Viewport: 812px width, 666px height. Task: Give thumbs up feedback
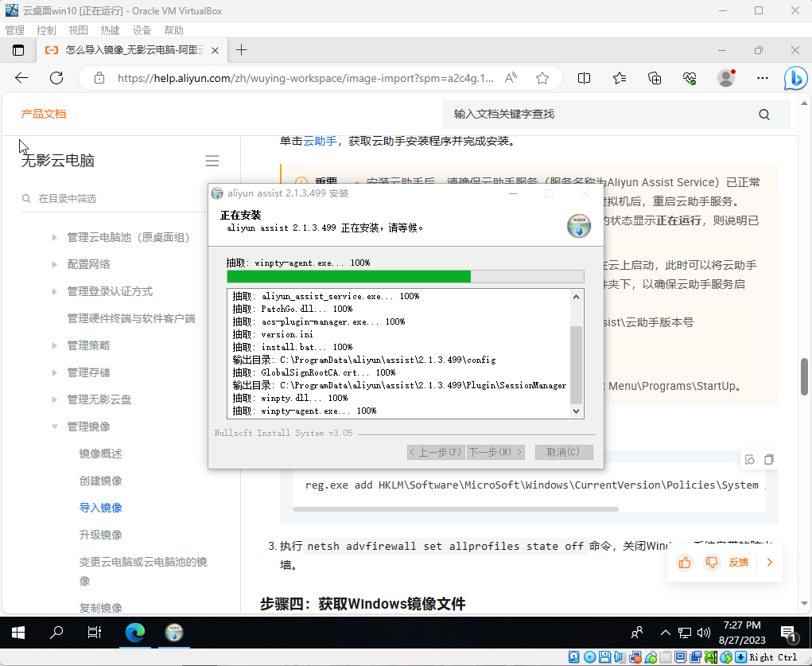point(685,563)
